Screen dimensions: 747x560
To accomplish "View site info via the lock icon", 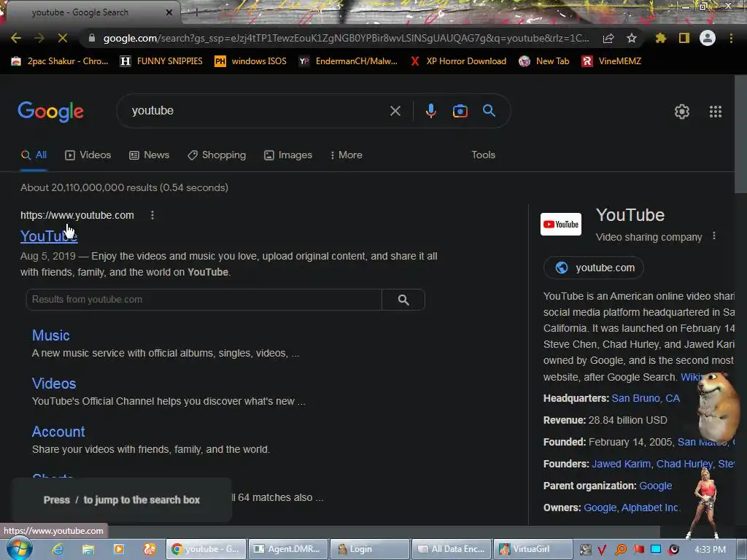I will pos(92,38).
